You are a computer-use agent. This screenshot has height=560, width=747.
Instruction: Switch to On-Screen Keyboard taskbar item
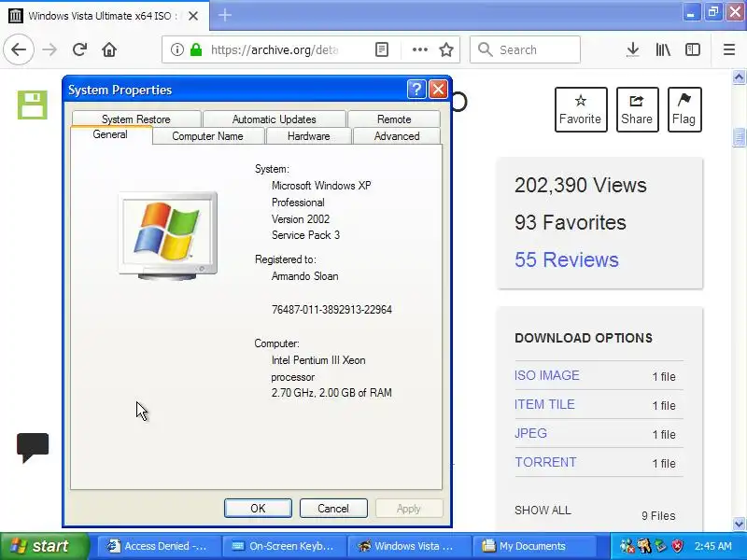(284, 546)
